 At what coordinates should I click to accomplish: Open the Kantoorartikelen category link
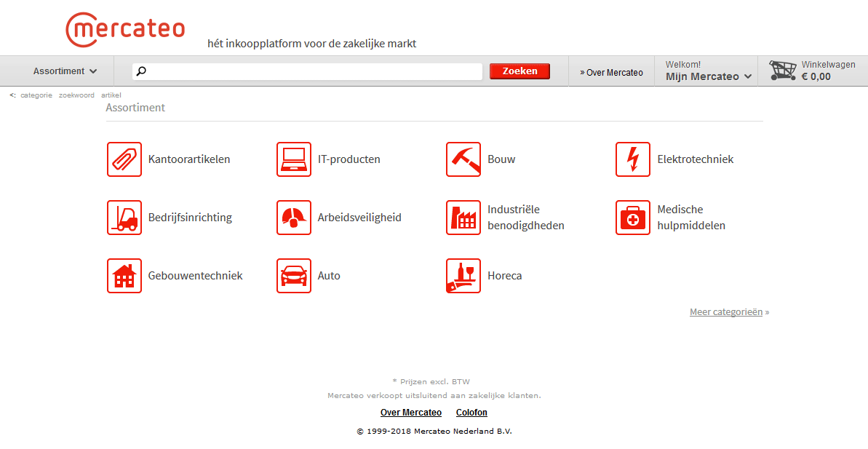point(189,159)
